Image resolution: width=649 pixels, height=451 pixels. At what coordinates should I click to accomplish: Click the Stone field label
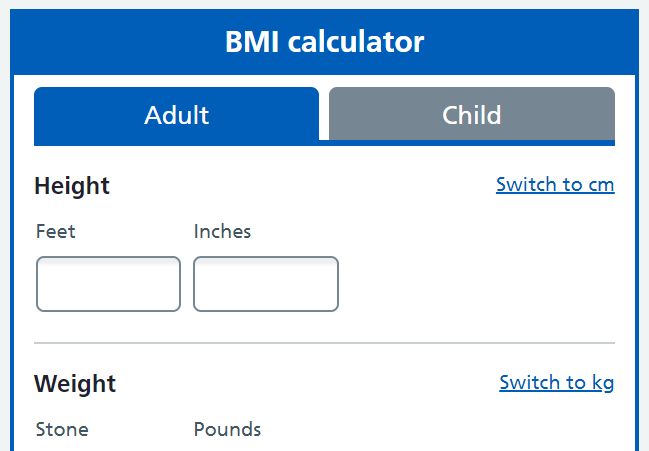(x=62, y=430)
